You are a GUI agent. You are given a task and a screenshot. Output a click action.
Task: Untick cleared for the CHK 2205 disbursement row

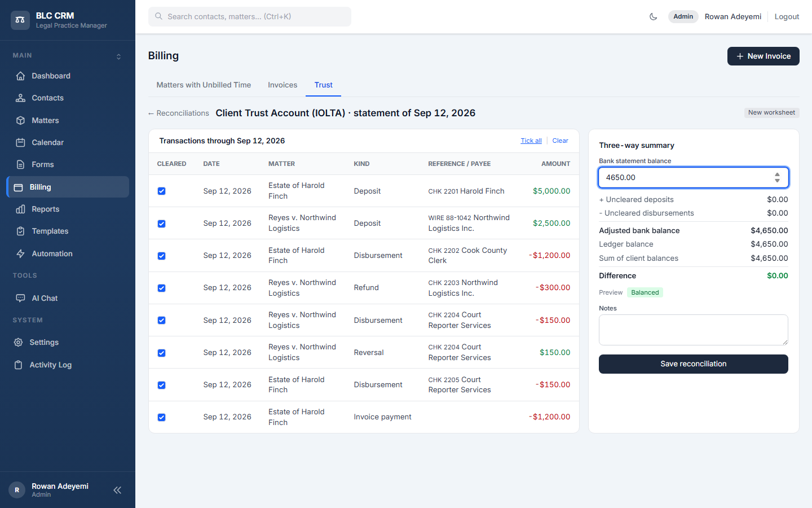161,385
